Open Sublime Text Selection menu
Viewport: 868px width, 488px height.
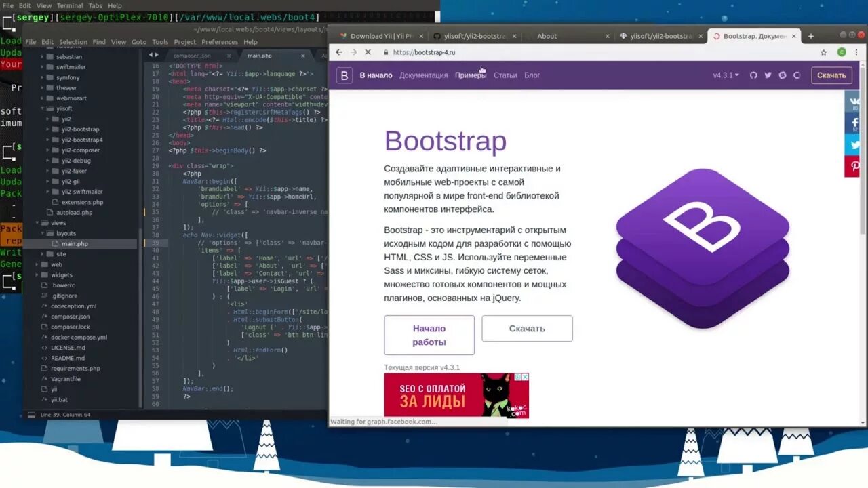73,42
